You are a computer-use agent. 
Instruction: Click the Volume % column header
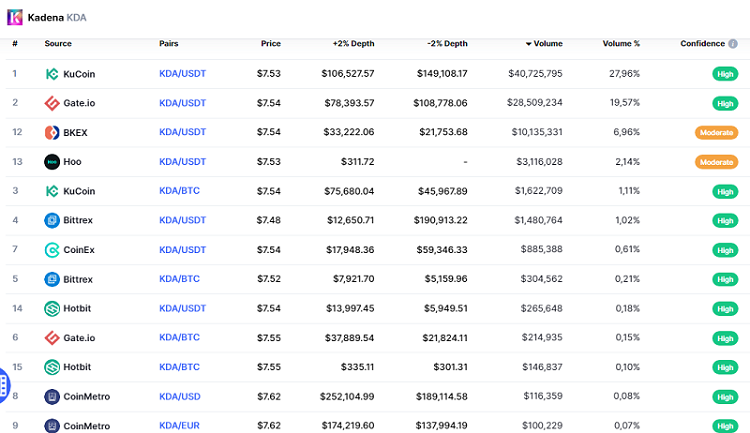click(621, 44)
